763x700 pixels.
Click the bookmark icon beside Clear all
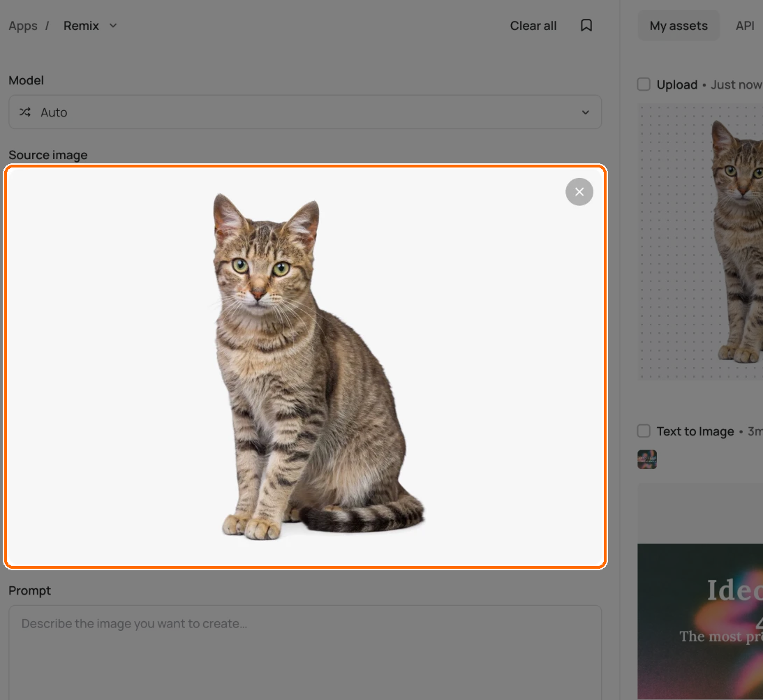click(586, 25)
